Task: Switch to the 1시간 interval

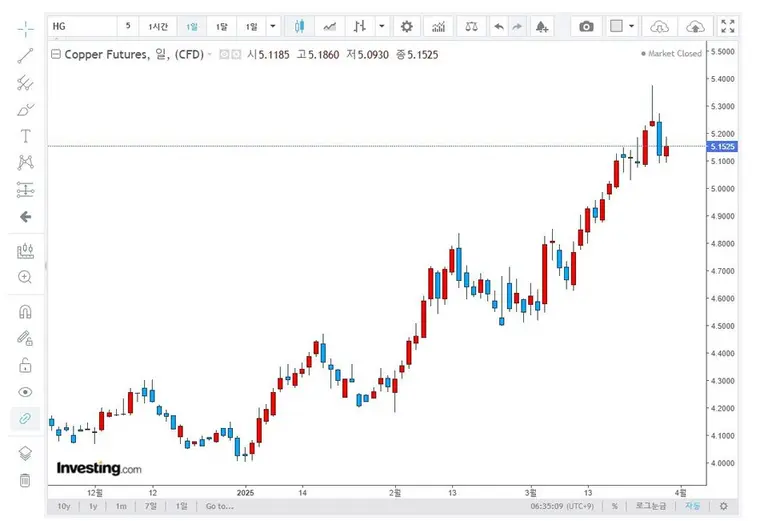Action: coord(158,27)
